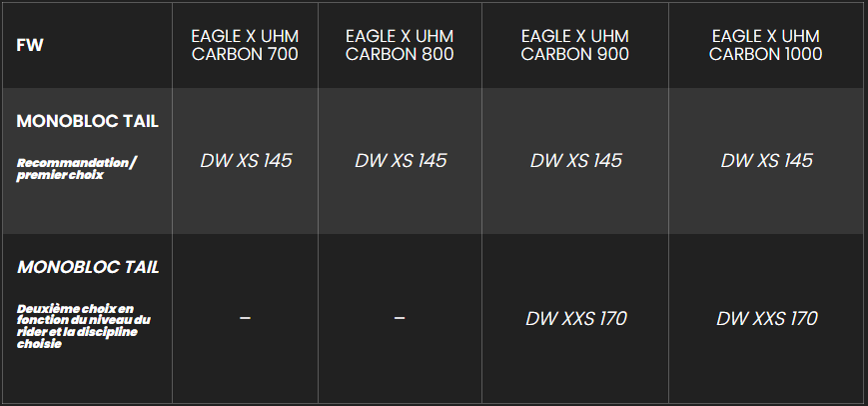Click the word "Recommandation/" in the first row
868x406 pixels.
coord(76,161)
